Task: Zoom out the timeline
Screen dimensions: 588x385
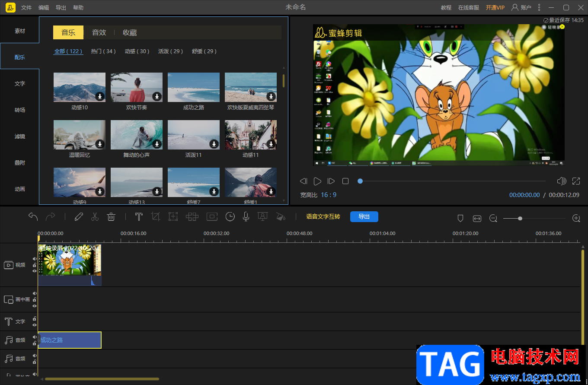Action: coord(493,219)
